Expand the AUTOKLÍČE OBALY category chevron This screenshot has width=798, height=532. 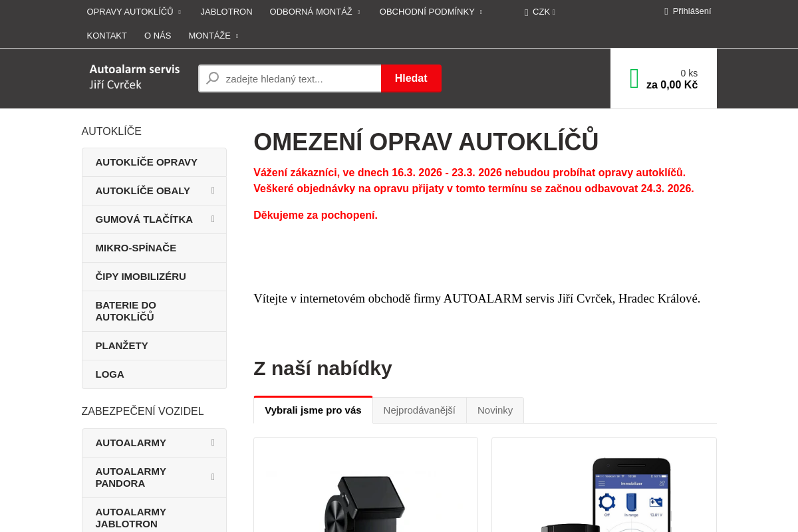click(x=213, y=191)
